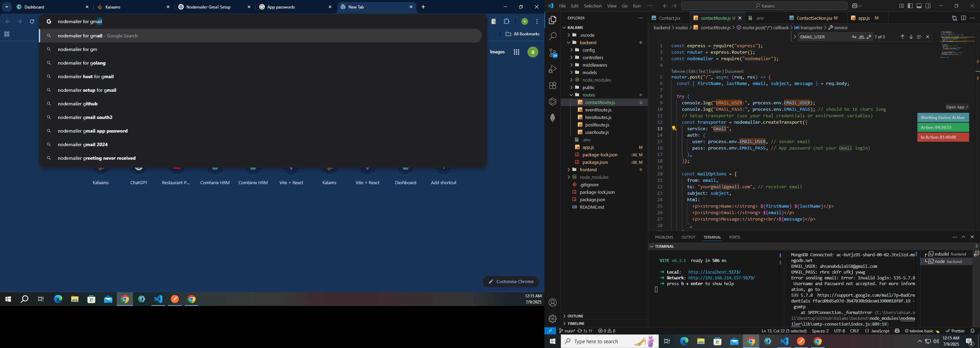Click the notifications bell in VS Code status bar

(973, 331)
